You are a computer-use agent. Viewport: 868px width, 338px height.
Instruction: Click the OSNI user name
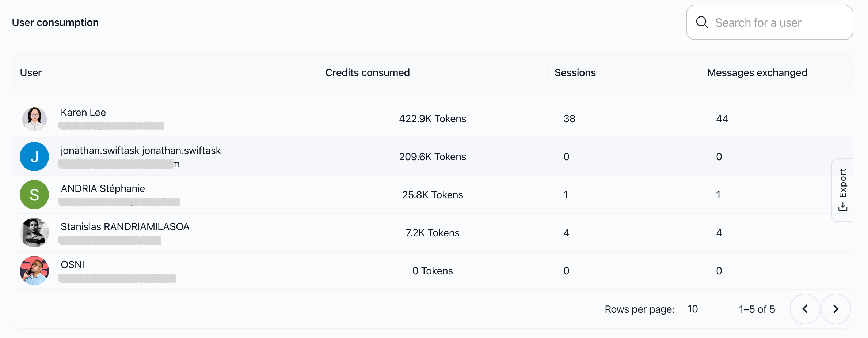(x=73, y=264)
